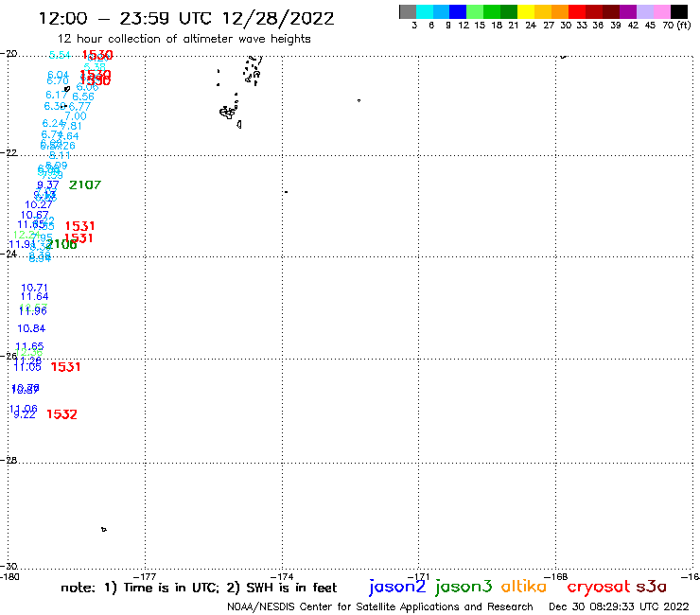Click the red time label '1532'
The image size is (700, 615).
point(61,414)
